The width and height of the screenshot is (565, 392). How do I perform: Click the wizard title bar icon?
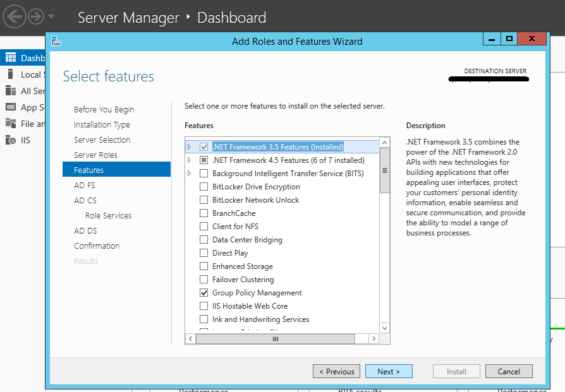pos(56,41)
